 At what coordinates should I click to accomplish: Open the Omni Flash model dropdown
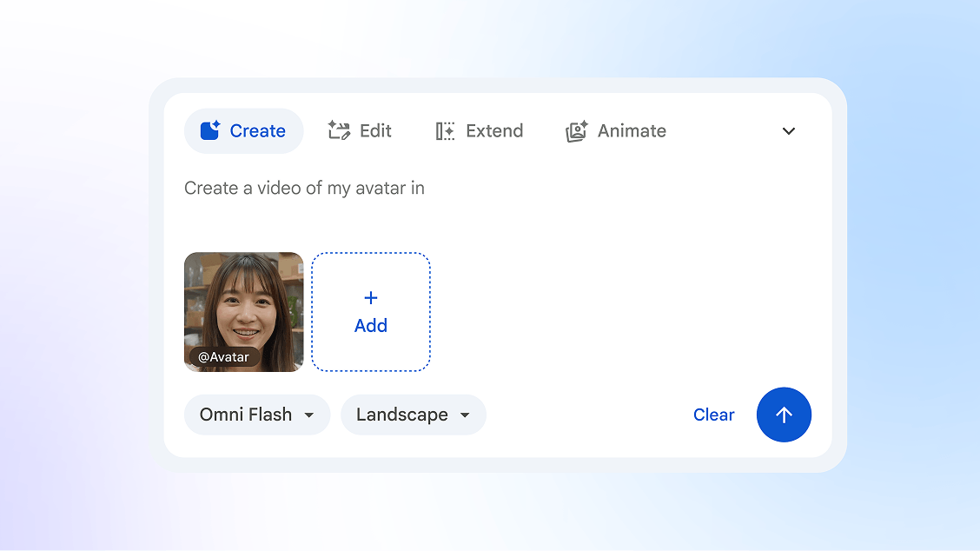tap(257, 415)
